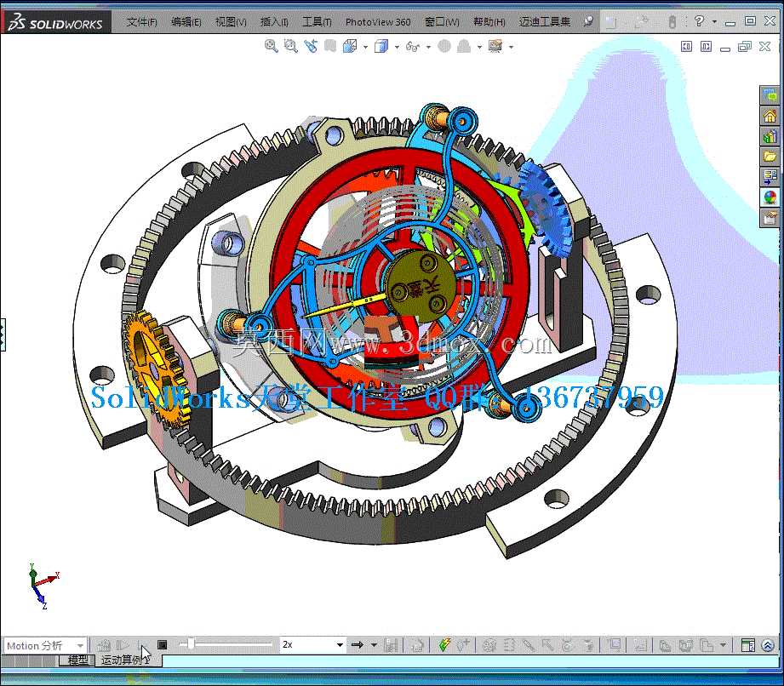Click the document split-right panel icon
Screen dimensions: 784x686
706,47
